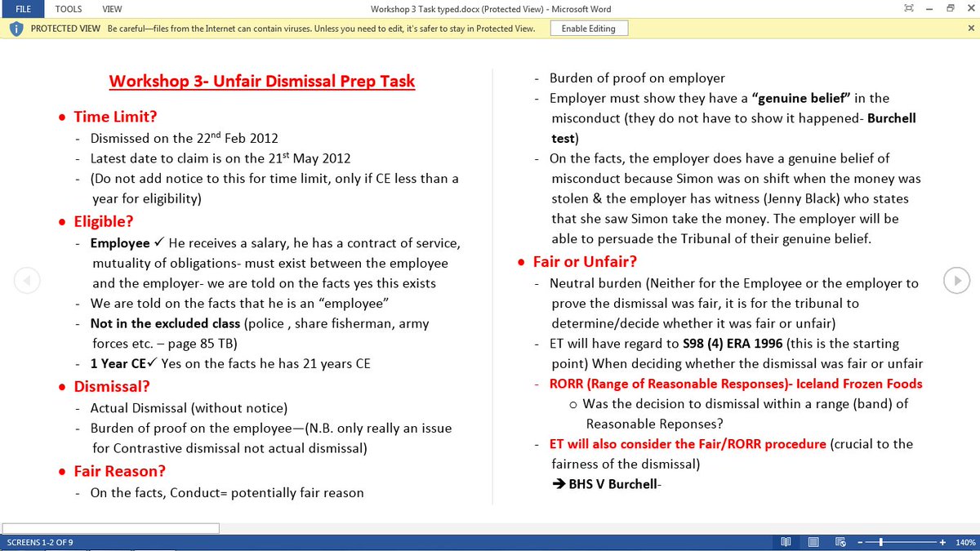
Task: Click the 'Time Limit?' heading
Action: tap(115, 117)
